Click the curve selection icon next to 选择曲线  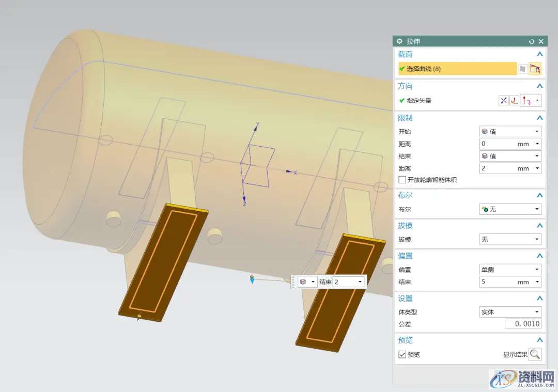535,69
